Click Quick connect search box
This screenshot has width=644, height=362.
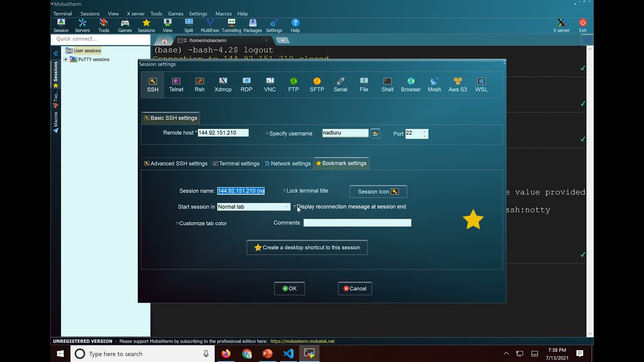(100, 39)
